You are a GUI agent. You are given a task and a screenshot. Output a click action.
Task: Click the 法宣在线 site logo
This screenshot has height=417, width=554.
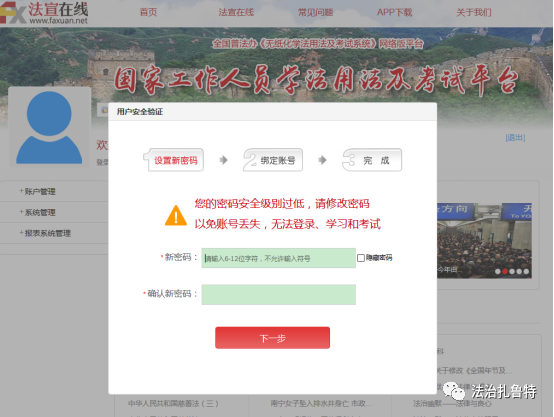pyautogui.click(x=44, y=13)
